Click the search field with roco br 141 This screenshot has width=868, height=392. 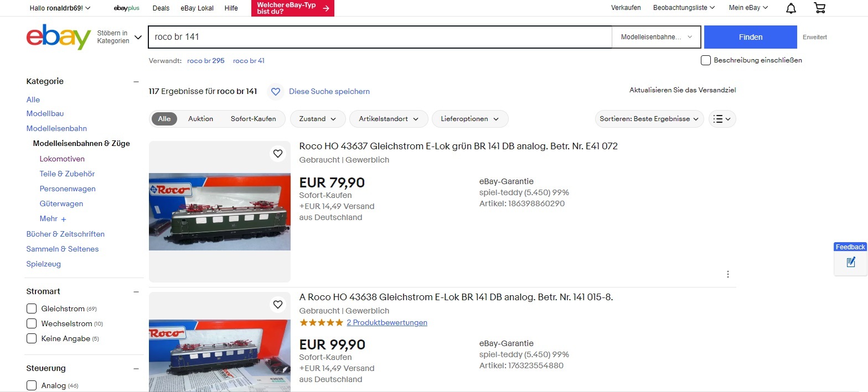click(379, 37)
